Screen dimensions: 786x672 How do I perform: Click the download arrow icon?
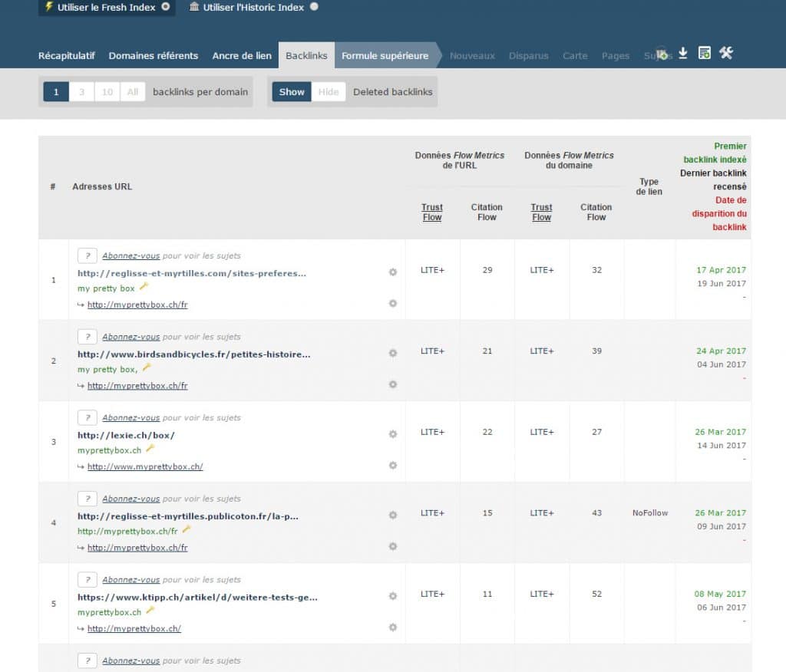click(x=682, y=53)
